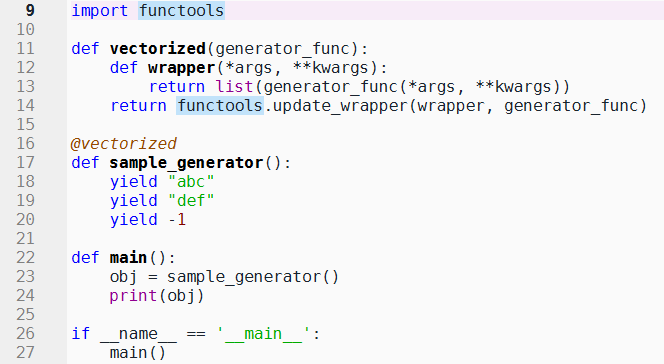
Task: Click functools in the update_wrapper line
Action: (220, 106)
